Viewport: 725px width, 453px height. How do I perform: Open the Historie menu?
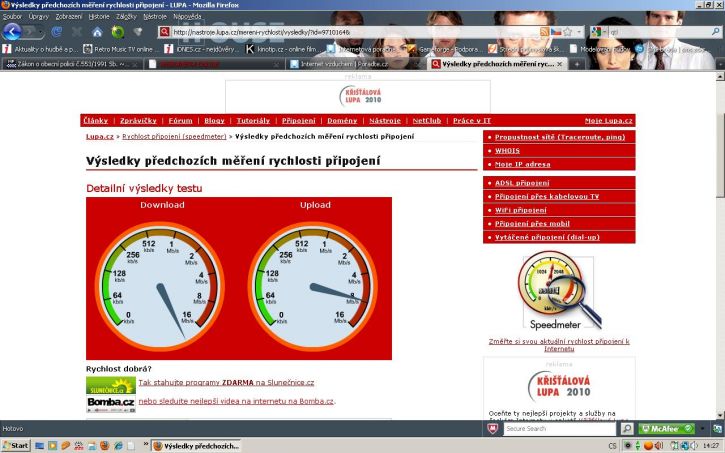99,16
